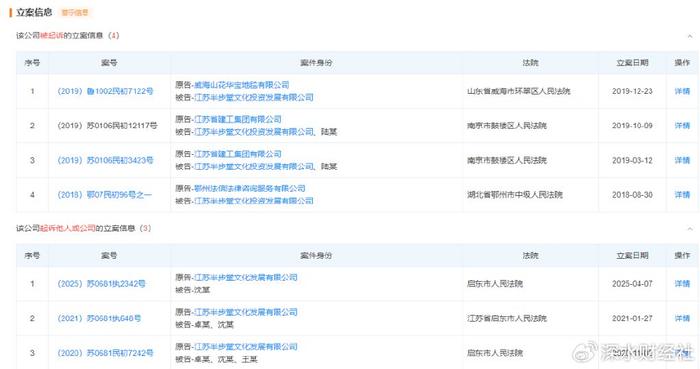Click the 案件身份 column header in lower table
This screenshot has width=700, height=369.
(x=316, y=256)
